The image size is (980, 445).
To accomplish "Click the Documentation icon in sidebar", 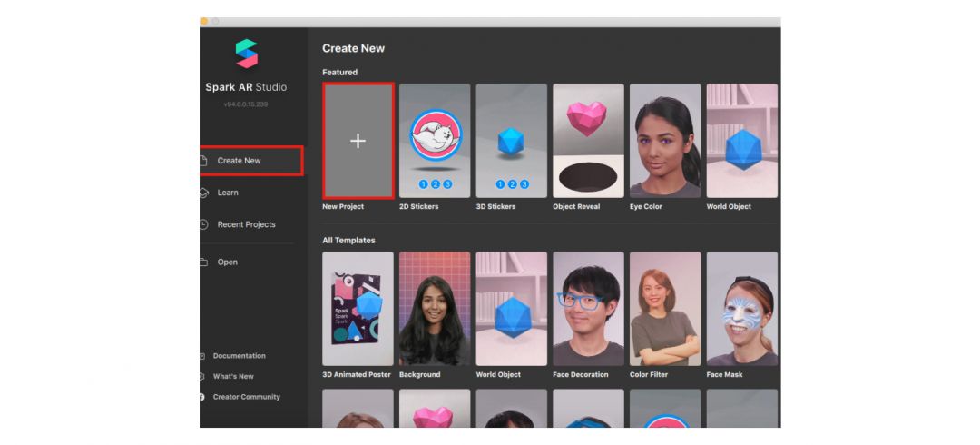I will 202,356.
